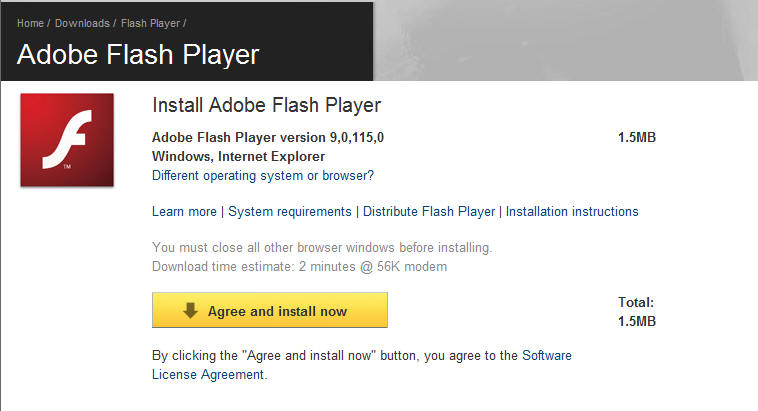Image resolution: width=758 pixels, height=411 pixels.
Task: Click the download time estimate text
Action: (299, 267)
